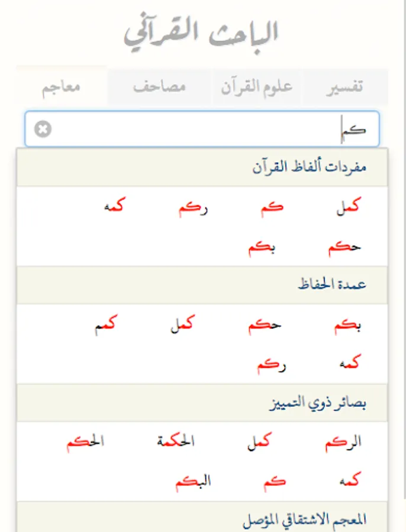Click the الباحث القرآني site title
The width and height of the screenshot is (406, 532).
[x=201, y=34]
